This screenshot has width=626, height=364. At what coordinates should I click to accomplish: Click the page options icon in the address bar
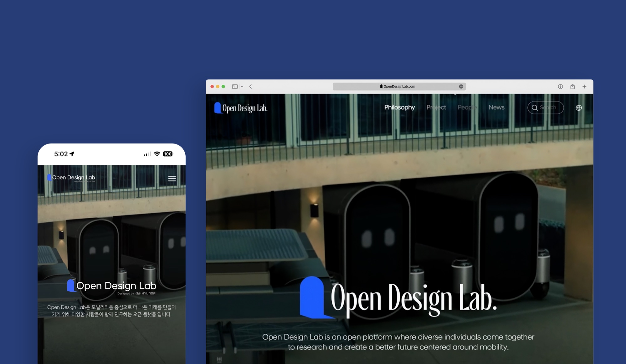461,86
